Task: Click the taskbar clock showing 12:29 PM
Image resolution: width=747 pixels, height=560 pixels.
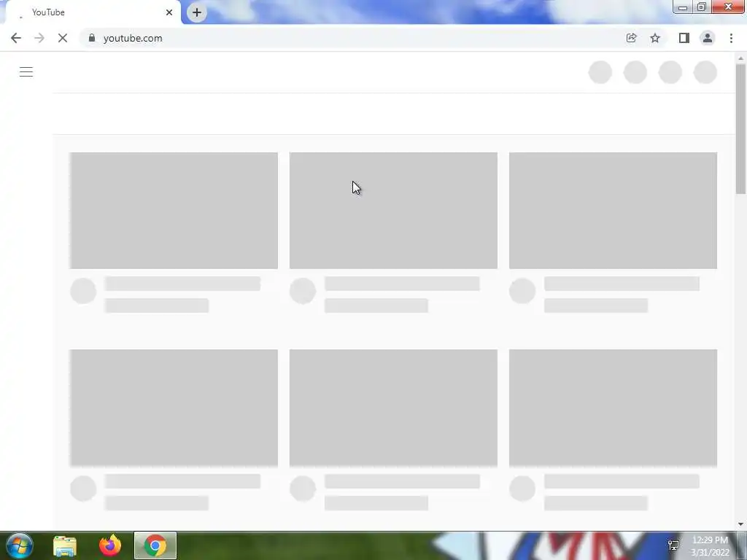Action: pos(710,546)
